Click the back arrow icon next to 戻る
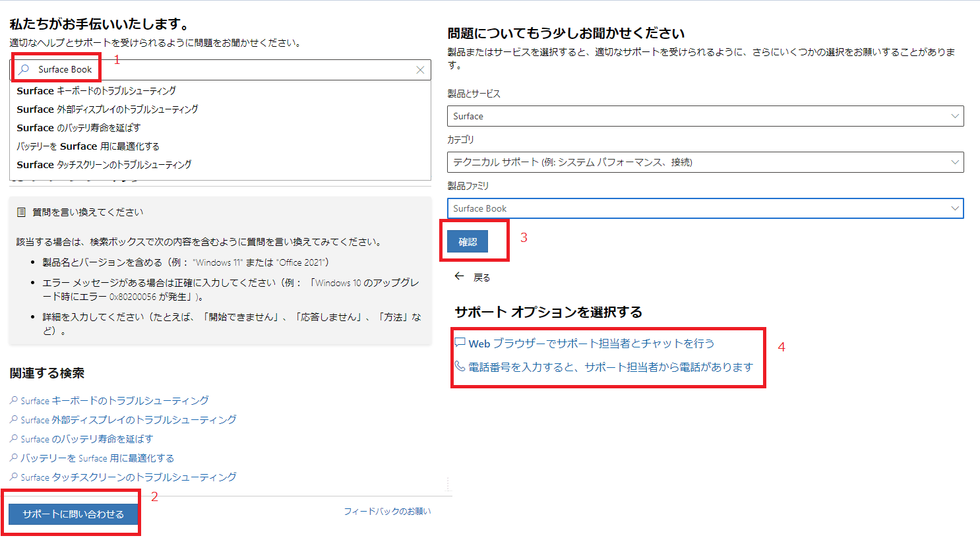 click(459, 277)
